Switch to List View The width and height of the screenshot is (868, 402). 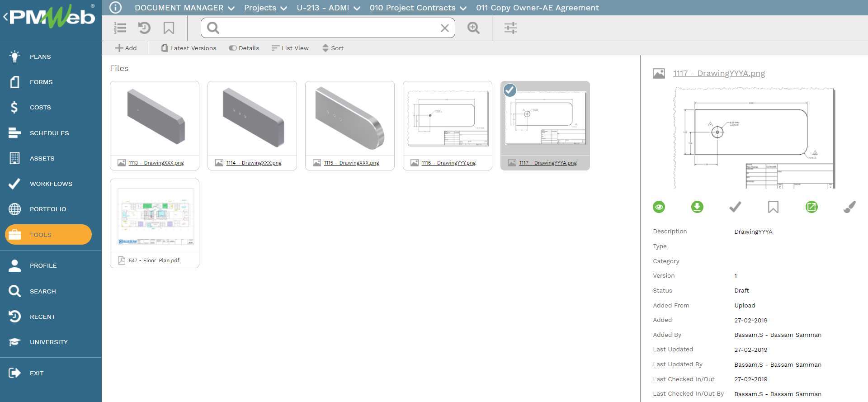click(290, 48)
